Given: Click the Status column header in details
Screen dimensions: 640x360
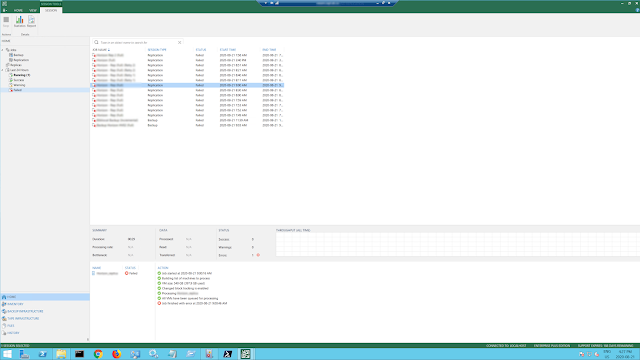Looking at the screenshot, I should point(130,268).
